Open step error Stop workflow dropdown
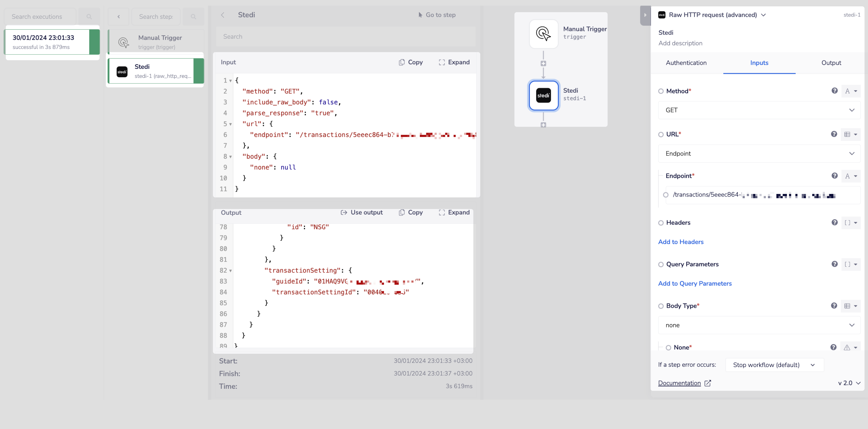This screenshot has height=429, width=868. (774, 365)
